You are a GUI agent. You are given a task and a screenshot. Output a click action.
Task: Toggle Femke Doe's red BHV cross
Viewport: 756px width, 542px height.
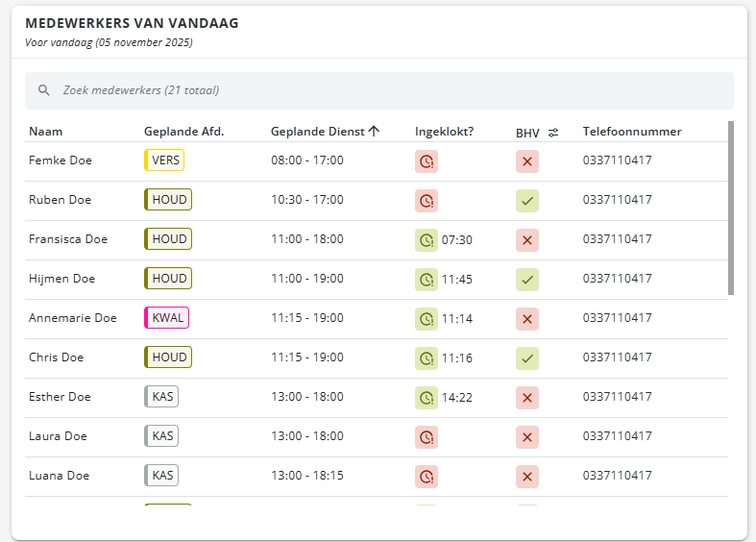pos(526,161)
